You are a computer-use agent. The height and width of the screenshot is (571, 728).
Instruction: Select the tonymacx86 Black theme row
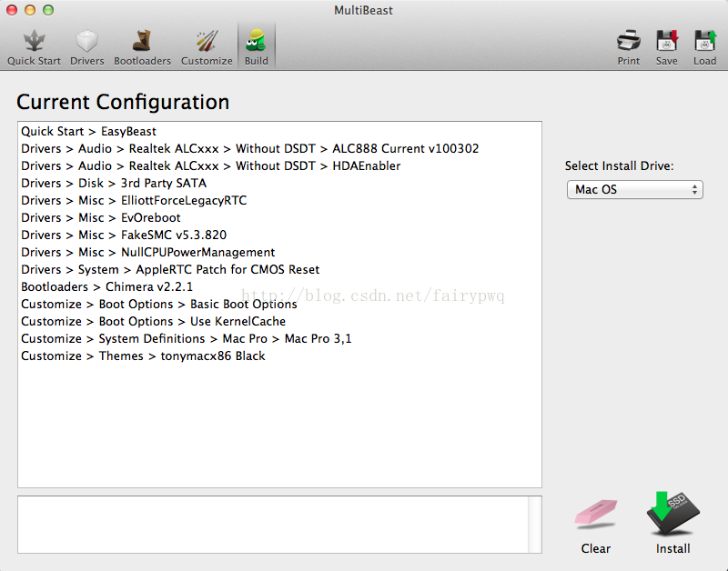(x=279, y=356)
